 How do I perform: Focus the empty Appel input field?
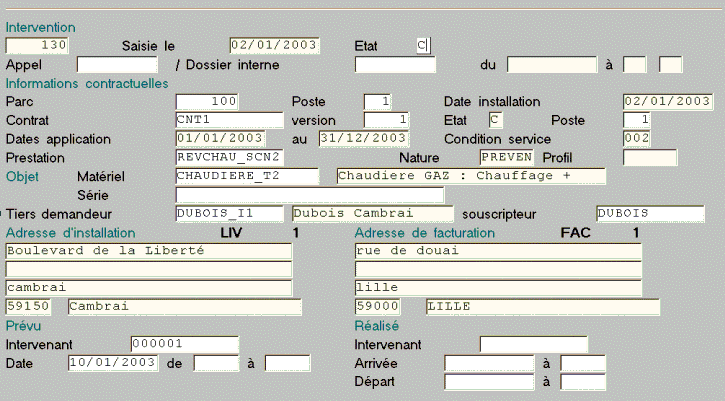[117, 64]
